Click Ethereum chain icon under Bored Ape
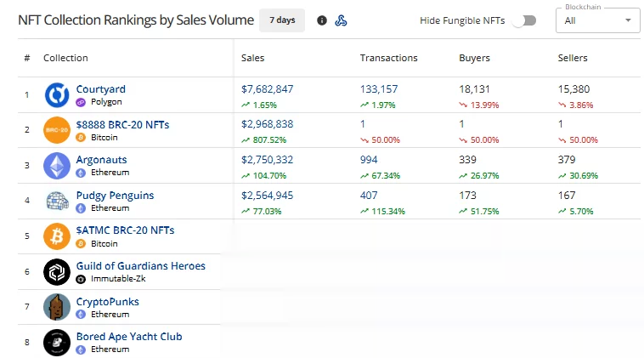Image resolution: width=644 pixels, height=358 pixels. click(x=81, y=349)
